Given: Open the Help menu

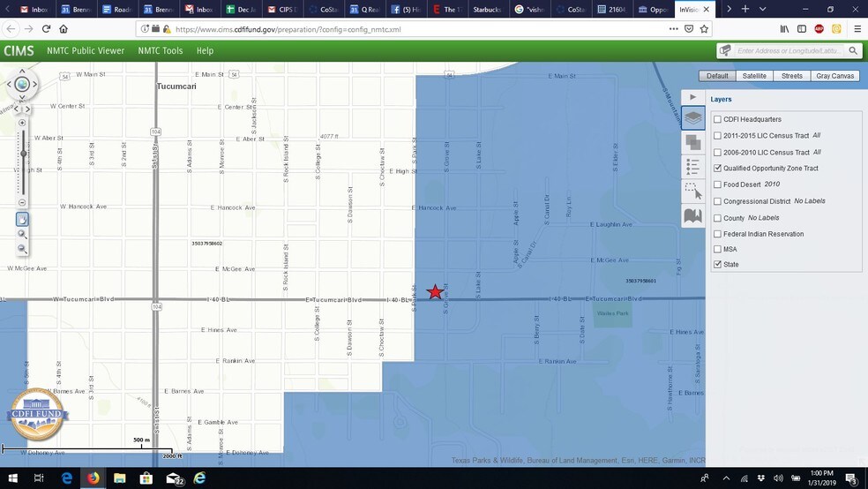Looking at the screenshot, I should click(205, 51).
